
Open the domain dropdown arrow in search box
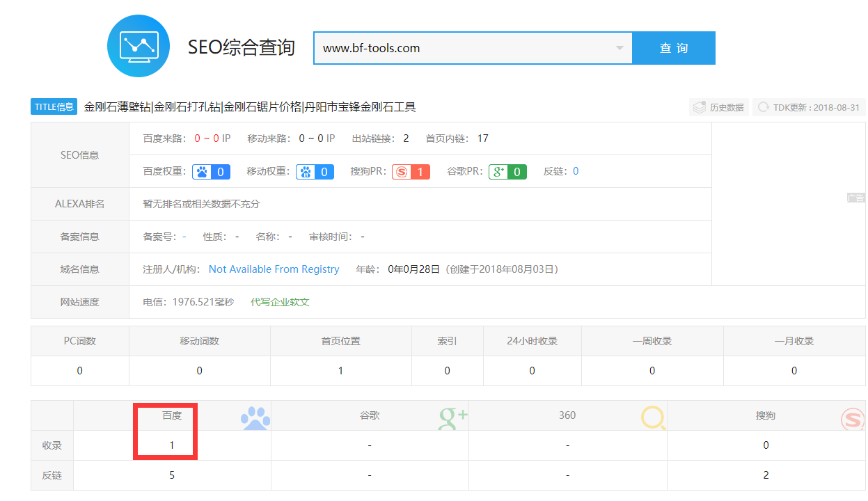click(x=620, y=47)
